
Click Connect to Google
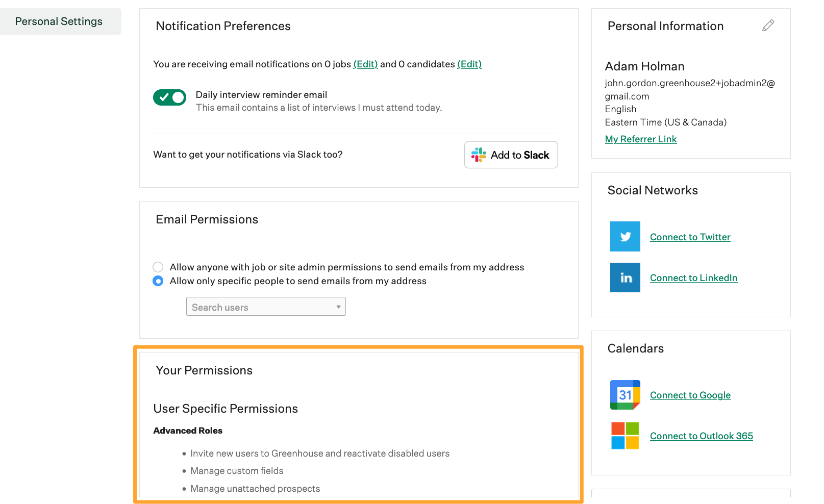pyautogui.click(x=690, y=395)
